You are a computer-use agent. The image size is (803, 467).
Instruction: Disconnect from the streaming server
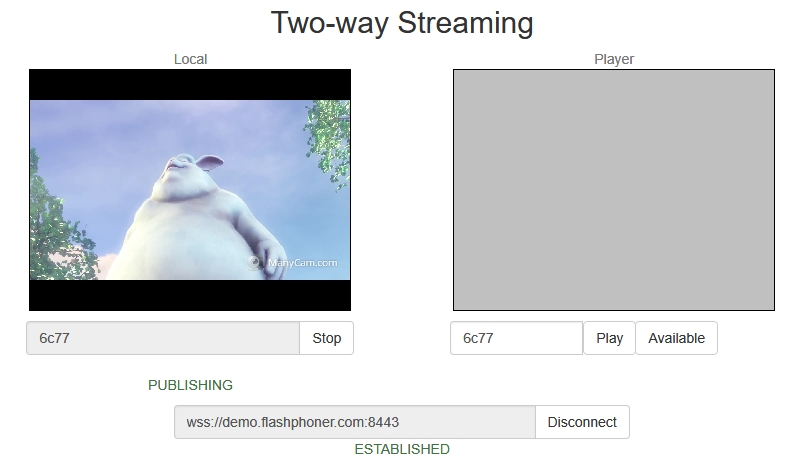click(582, 422)
